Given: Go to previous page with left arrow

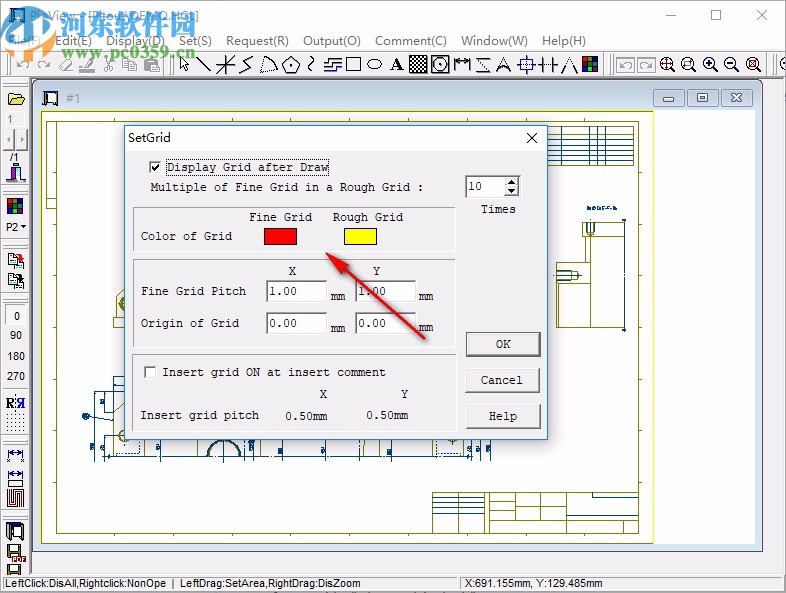Looking at the screenshot, I should [10, 139].
